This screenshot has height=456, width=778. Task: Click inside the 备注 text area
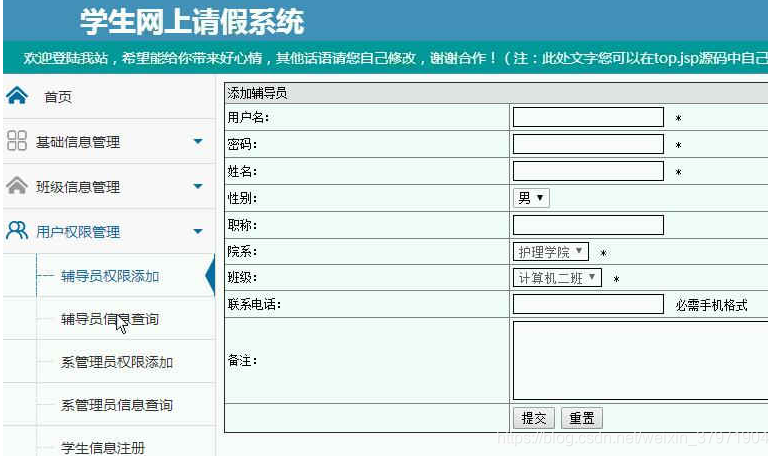641,360
